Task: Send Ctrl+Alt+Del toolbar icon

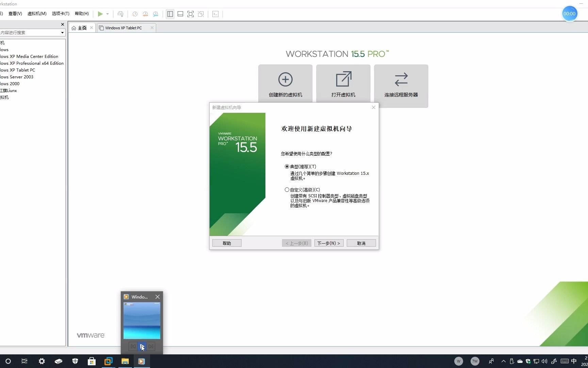Action: pyautogui.click(x=120, y=14)
